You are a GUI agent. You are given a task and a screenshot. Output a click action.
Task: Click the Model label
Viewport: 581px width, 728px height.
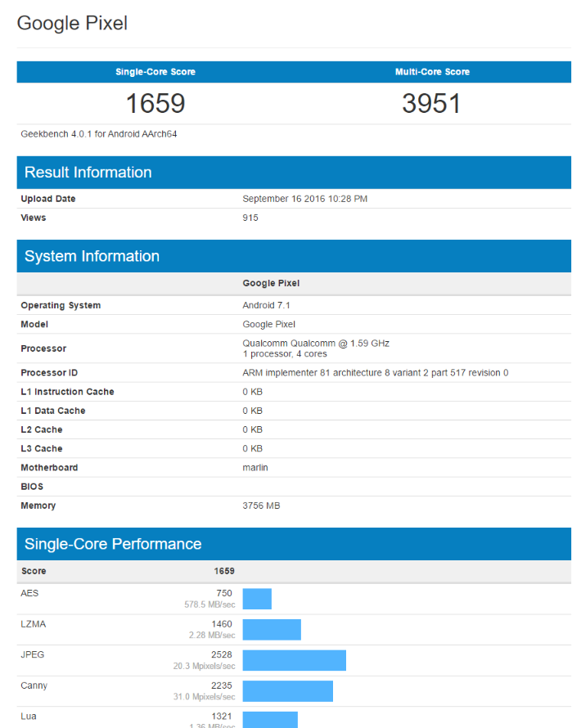click(x=34, y=325)
